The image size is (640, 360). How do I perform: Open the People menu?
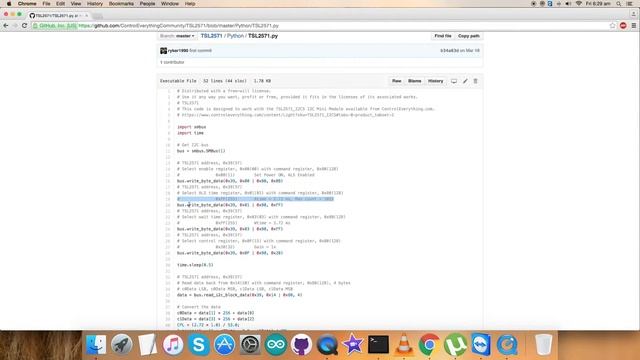pos(147,4)
